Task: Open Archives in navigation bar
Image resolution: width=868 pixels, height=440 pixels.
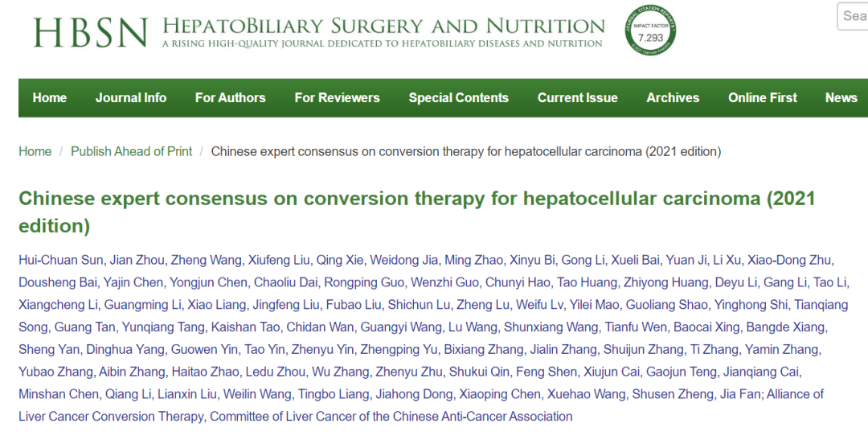Action: [x=673, y=98]
